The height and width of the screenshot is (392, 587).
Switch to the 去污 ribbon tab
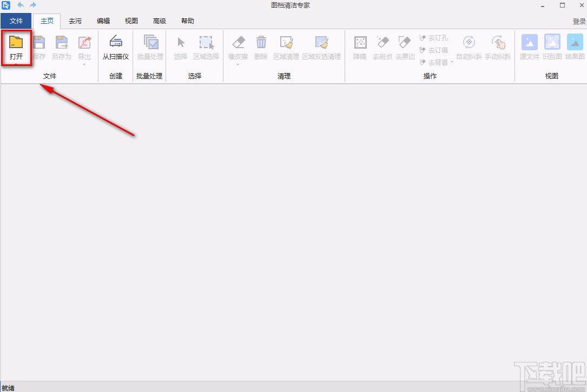click(x=75, y=21)
